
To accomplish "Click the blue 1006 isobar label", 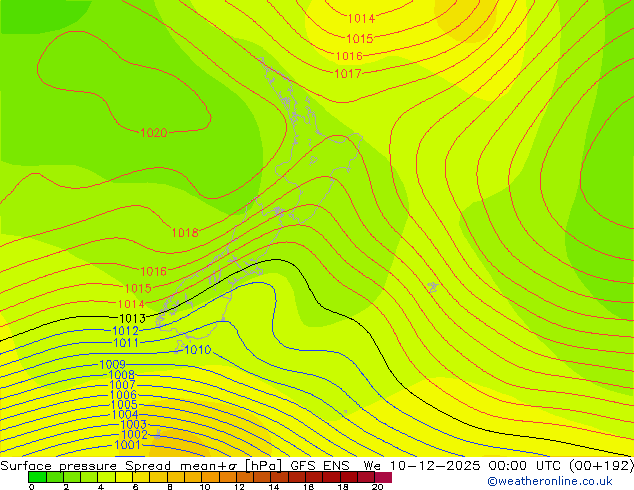I will (x=123, y=395).
